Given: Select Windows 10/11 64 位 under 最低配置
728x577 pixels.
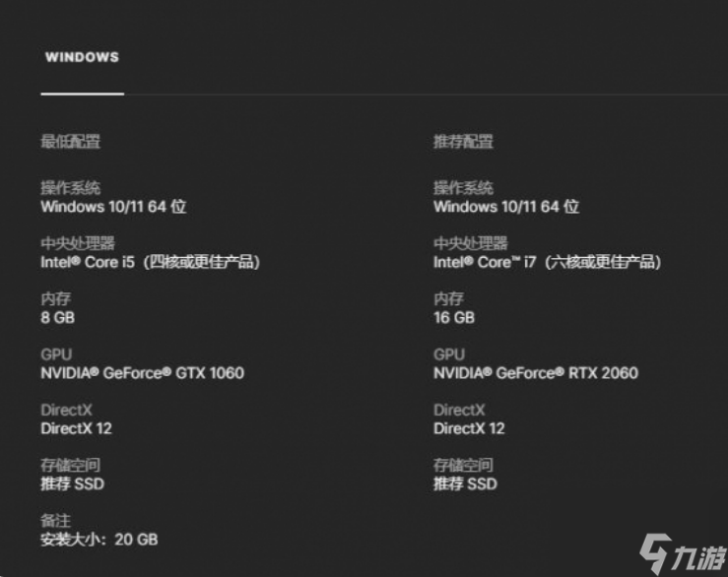Looking at the screenshot, I should click(113, 207).
